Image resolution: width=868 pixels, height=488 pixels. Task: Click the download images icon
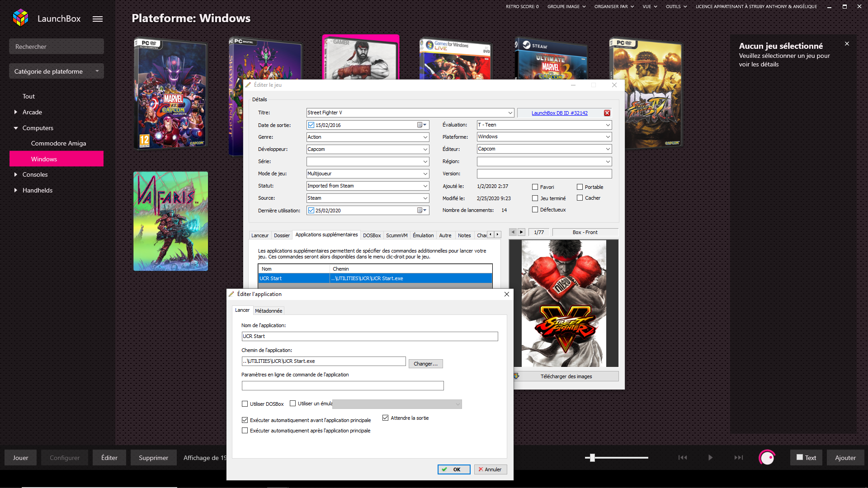click(x=516, y=376)
